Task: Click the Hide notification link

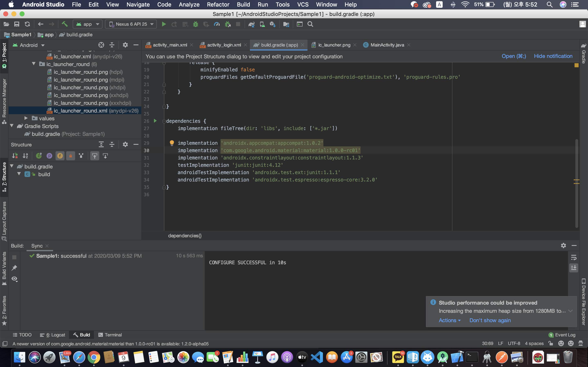Action: (x=553, y=56)
